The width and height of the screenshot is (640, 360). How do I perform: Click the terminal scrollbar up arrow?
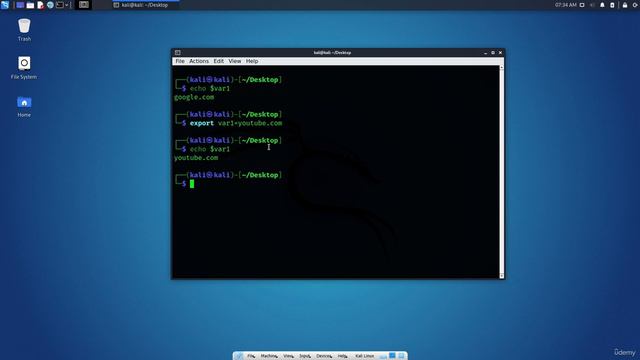(502, 67)
